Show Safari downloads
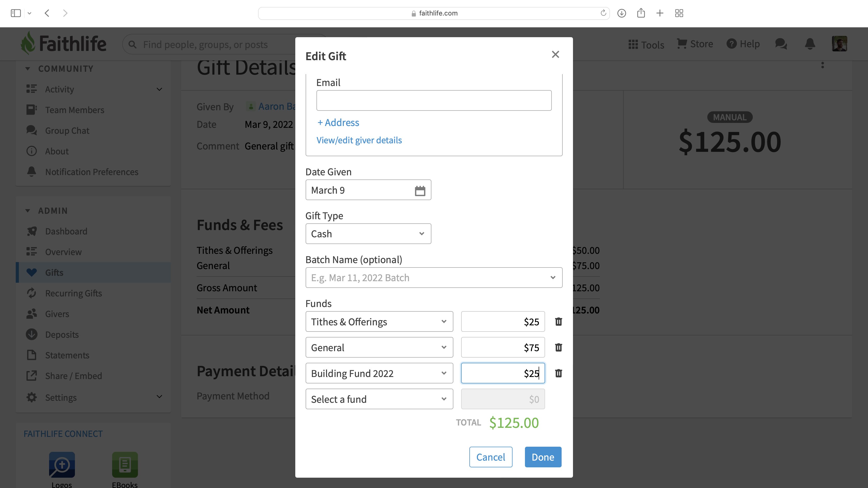This screenshot has height=488, width=868. 621,13
